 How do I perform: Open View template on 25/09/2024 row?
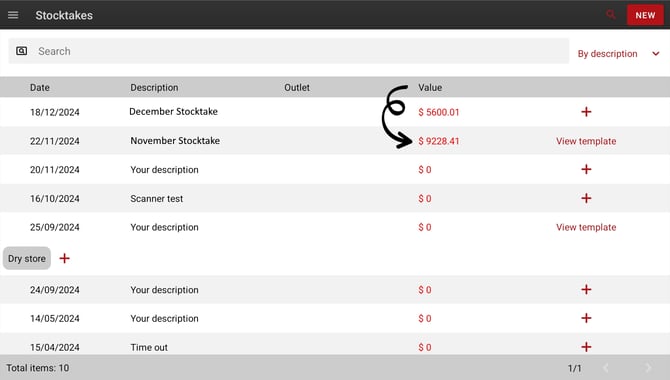click(586, 227)
